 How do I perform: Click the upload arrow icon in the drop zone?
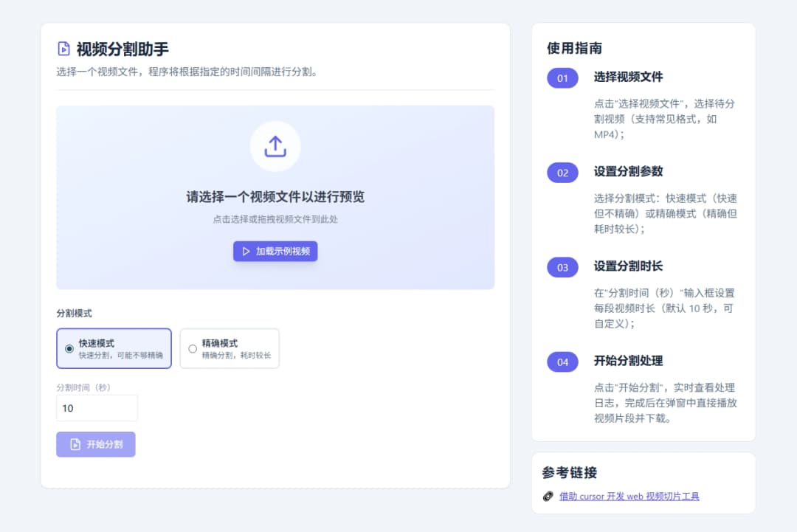(275, 147)
